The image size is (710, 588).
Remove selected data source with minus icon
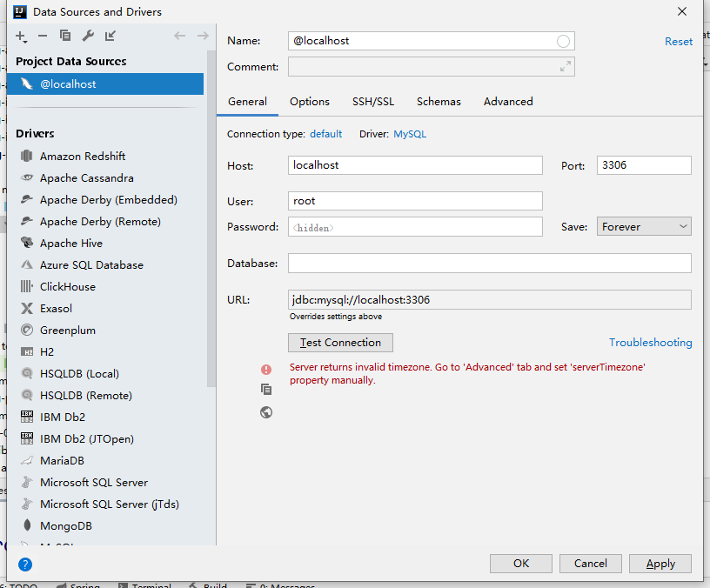(43, 36)
